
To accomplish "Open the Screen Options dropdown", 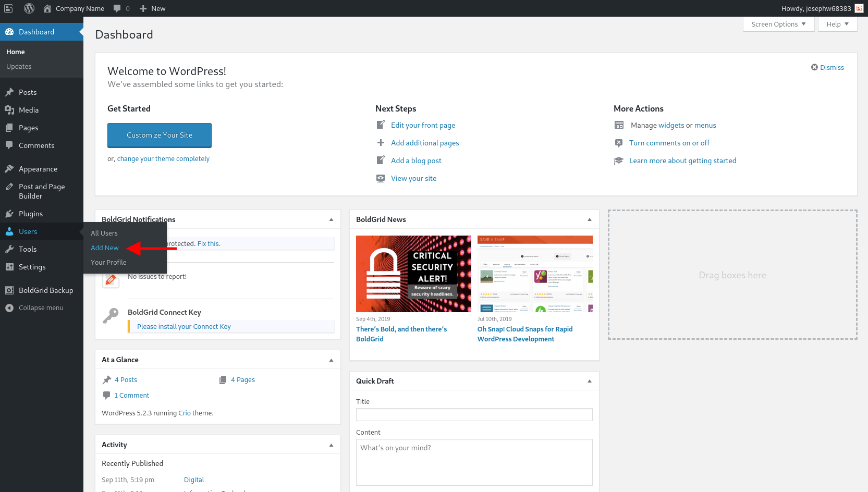I will coord(778,24).
